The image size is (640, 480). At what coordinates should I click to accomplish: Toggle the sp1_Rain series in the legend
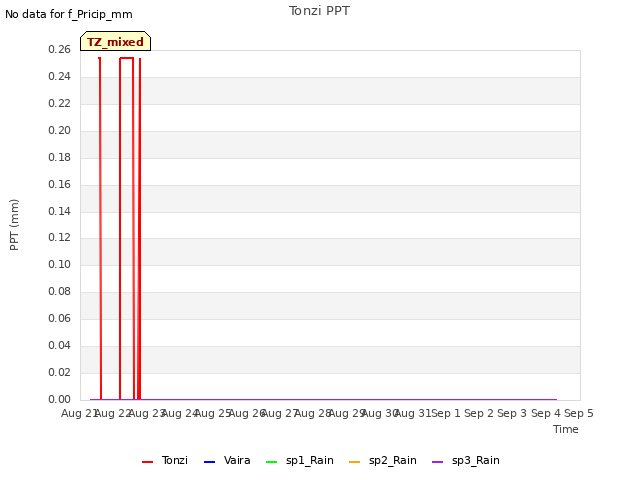point(300,460)
